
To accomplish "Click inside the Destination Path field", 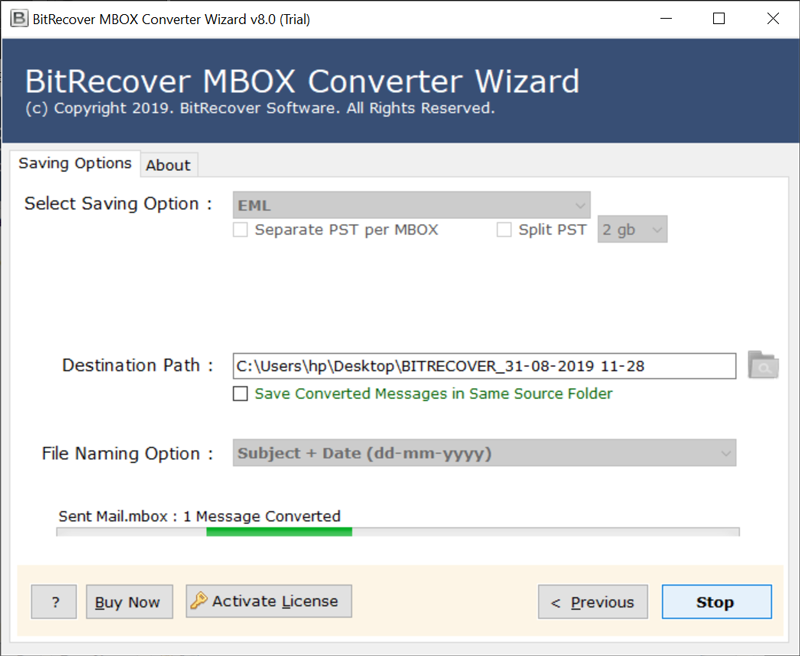I will (484, 366).
